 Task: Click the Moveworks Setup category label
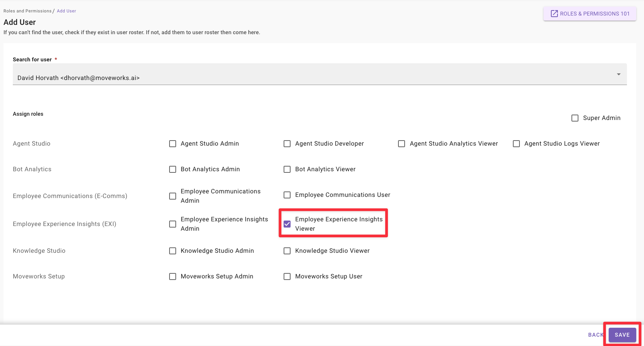[x=39, y=276]
